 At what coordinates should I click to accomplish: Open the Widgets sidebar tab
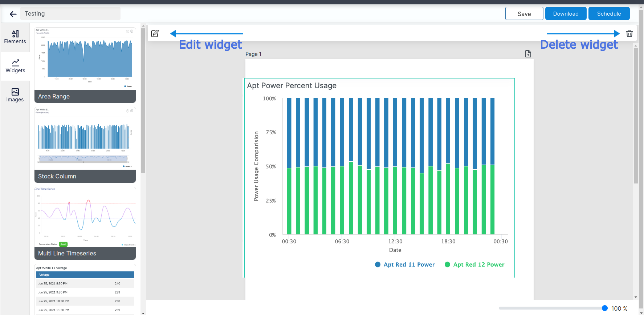[15, 66]
